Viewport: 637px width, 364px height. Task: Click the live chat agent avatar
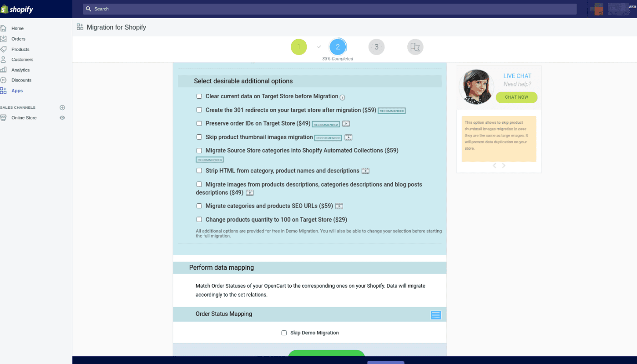point(476,86)
